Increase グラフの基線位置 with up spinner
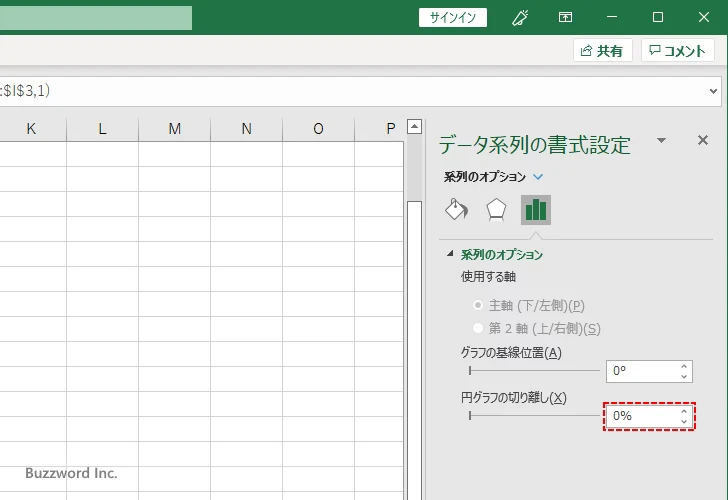Viewport: 728px width, 500px height. coord(684,366)
